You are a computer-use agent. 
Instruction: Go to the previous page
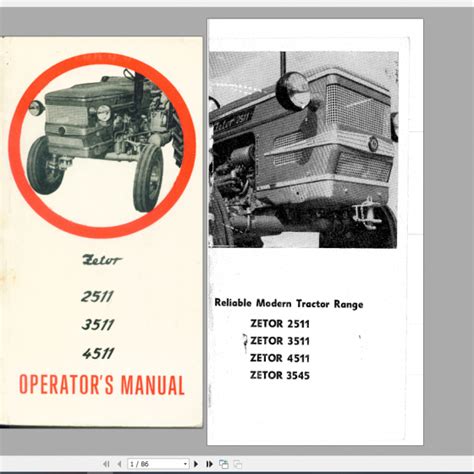click(x=119, y=464)
